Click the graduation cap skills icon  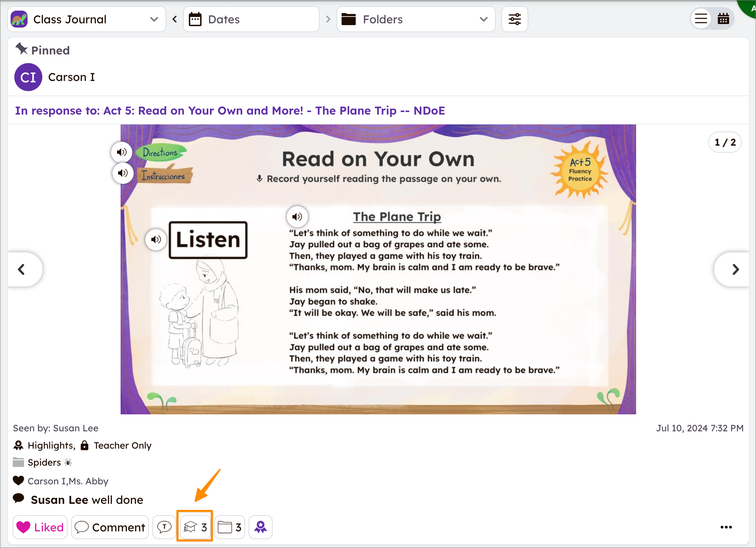pos(195,527)
